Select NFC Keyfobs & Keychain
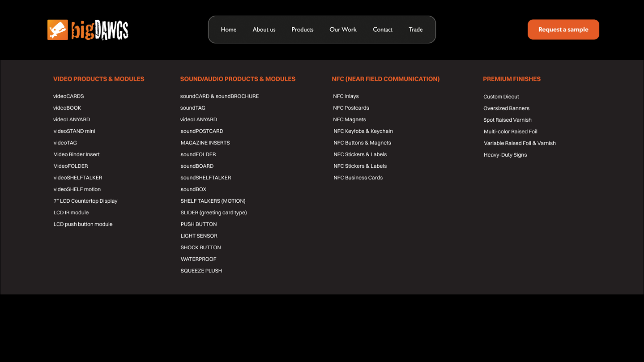Screen dimensions: 644x362 click(363, 131)
